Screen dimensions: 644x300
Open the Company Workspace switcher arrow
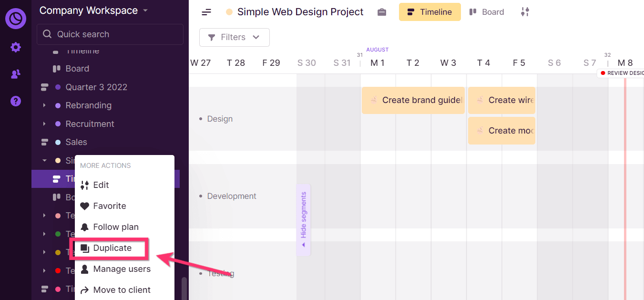point(144,10)
